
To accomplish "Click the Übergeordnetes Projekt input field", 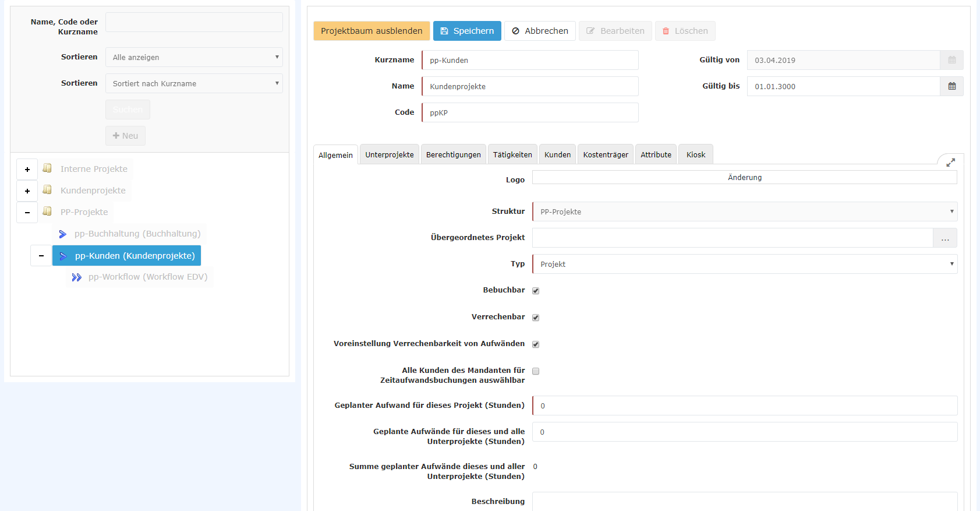I will click(x=733, y=238).
